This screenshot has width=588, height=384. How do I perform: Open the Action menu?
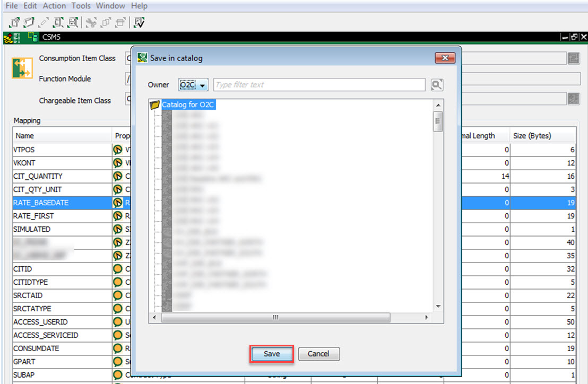click(x=54, y=6)
